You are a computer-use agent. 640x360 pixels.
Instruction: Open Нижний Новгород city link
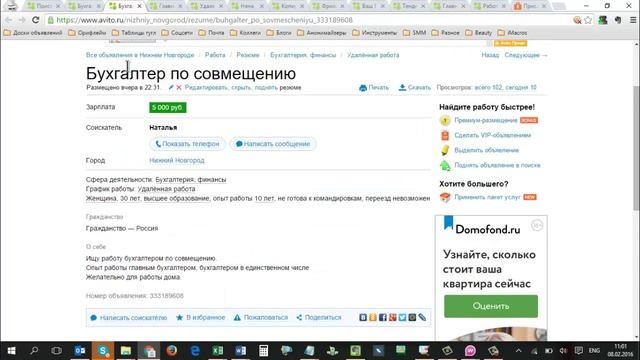tap(177, 160)
